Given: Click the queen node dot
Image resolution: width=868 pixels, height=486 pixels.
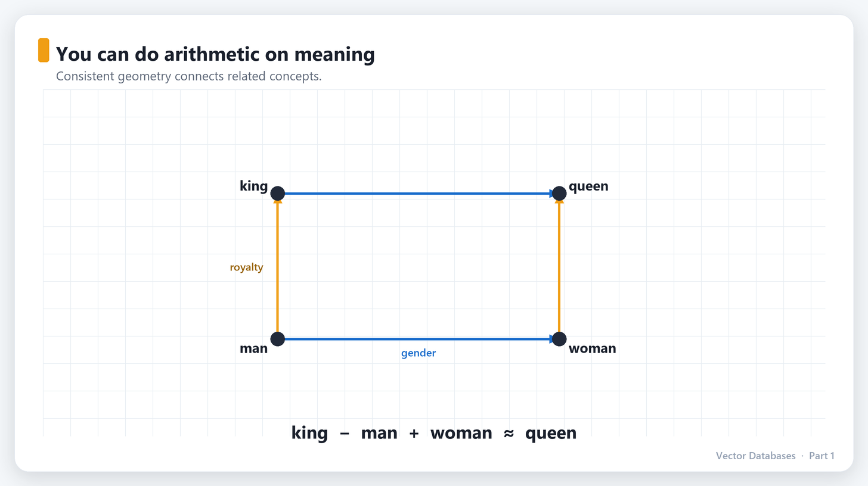Looking at the screenshot, I should (559, 194).
